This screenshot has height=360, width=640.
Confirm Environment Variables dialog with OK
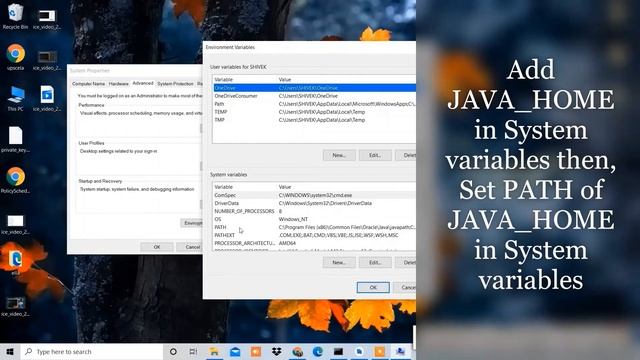click(373, 287)
